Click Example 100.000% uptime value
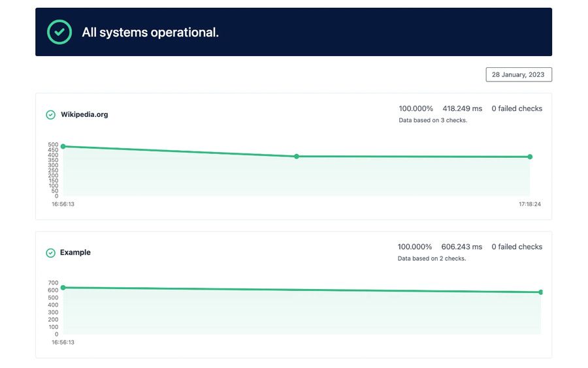 [415, 247]
